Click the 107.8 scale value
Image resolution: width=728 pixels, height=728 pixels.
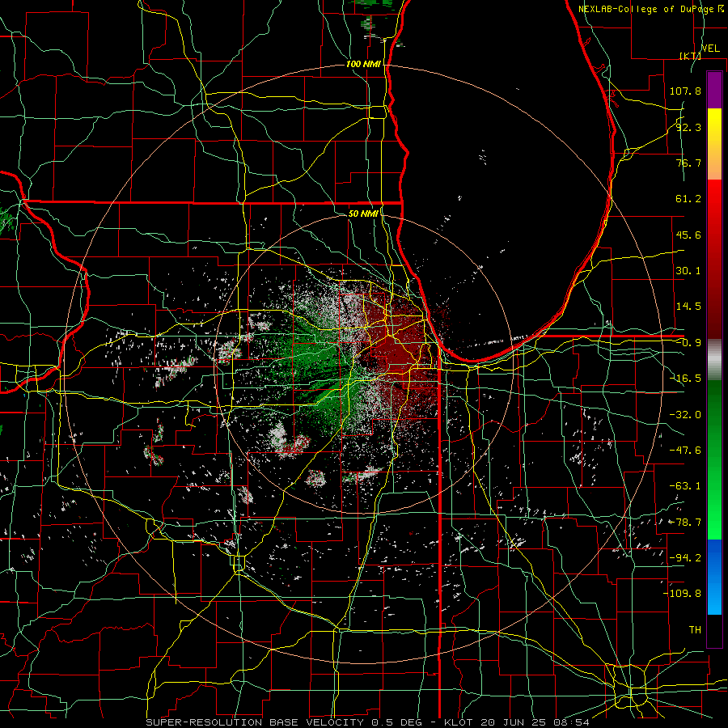[x=685, y=91]
